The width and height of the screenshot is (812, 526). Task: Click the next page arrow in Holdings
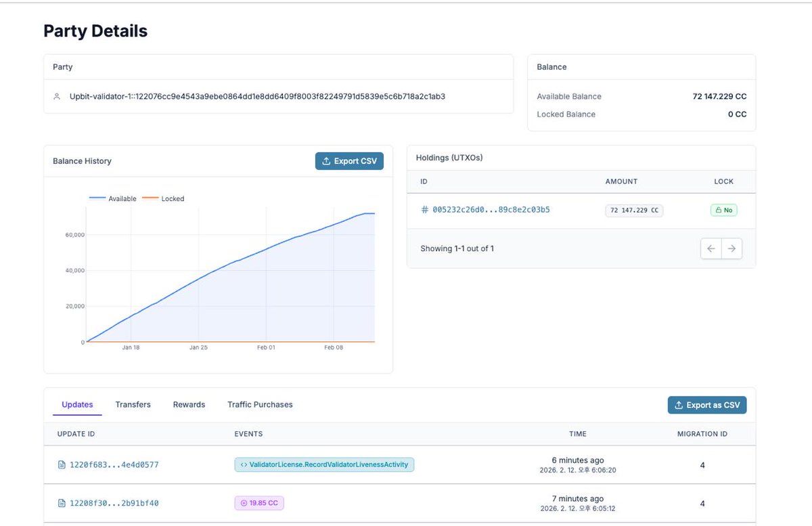pyautogui.click(x=731, y=248)
